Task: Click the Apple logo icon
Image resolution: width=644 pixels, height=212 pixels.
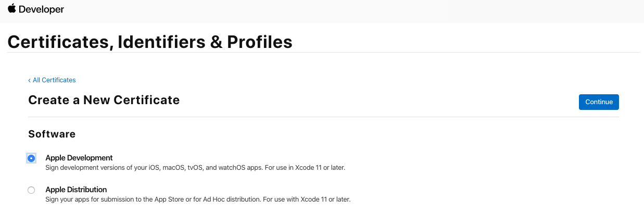Action: [x=11, y=9]
